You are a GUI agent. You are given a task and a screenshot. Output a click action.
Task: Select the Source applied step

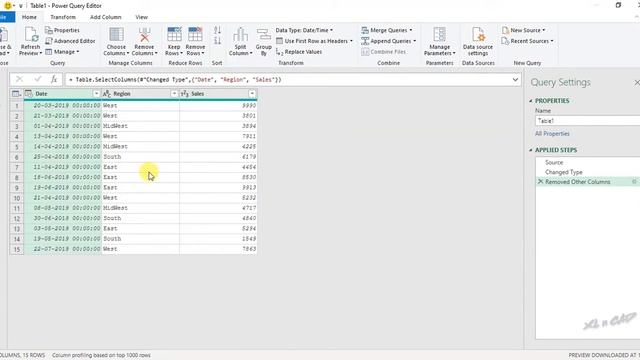tap(554, 162)
